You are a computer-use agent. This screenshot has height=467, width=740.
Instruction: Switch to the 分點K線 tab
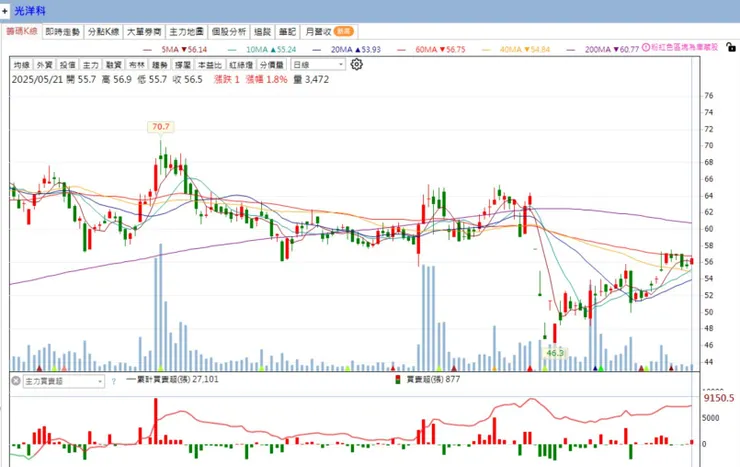pyautogui.click(x=103, y=32)
